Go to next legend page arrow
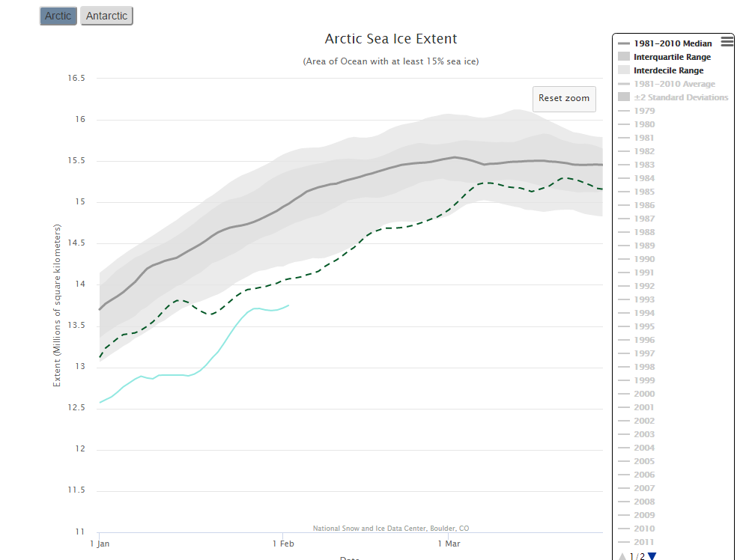The image size is (752, 560). pos(652,556)
